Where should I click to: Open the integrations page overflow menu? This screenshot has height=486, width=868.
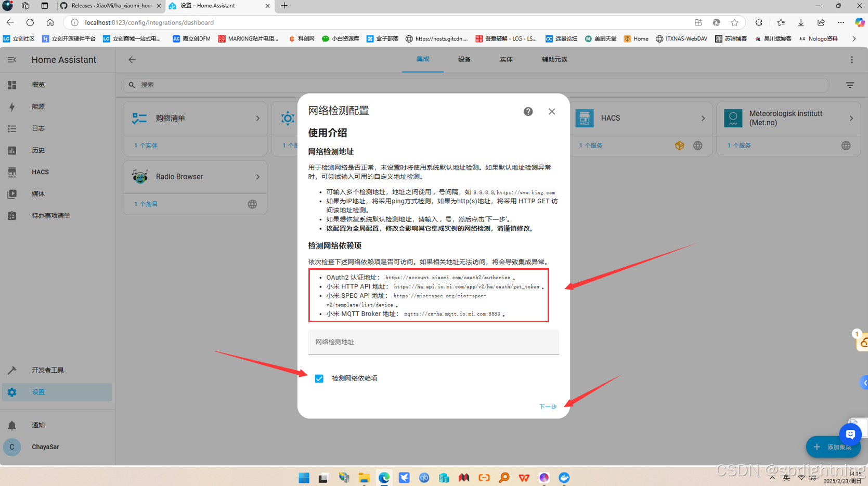coord(852,60)
